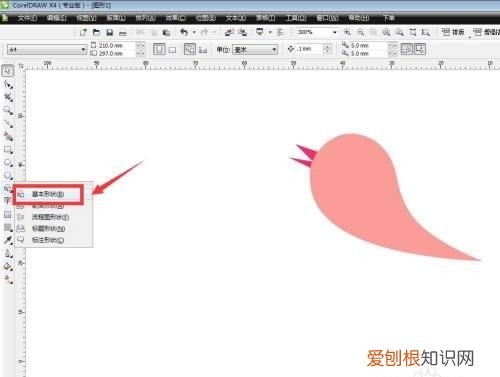The width and height of the screenshot is (500, 377).
Task: Select the Shape tool in the toolbox
Action: click(8, 84)
